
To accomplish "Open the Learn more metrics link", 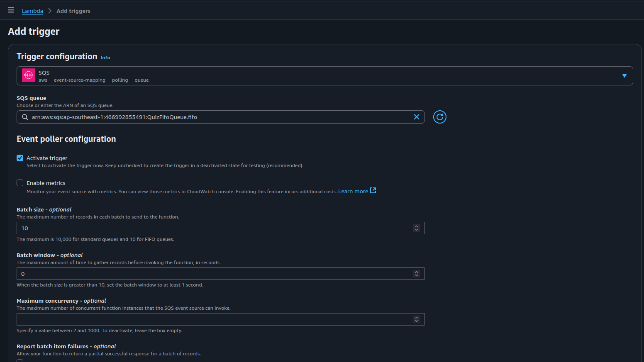I will click(x=353, y=191).
